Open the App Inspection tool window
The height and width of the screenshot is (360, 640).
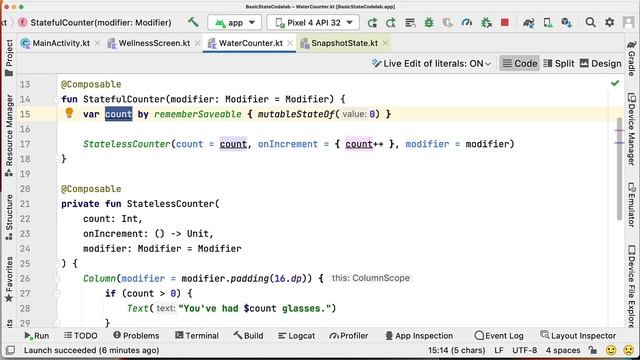[x=419, y=336]
